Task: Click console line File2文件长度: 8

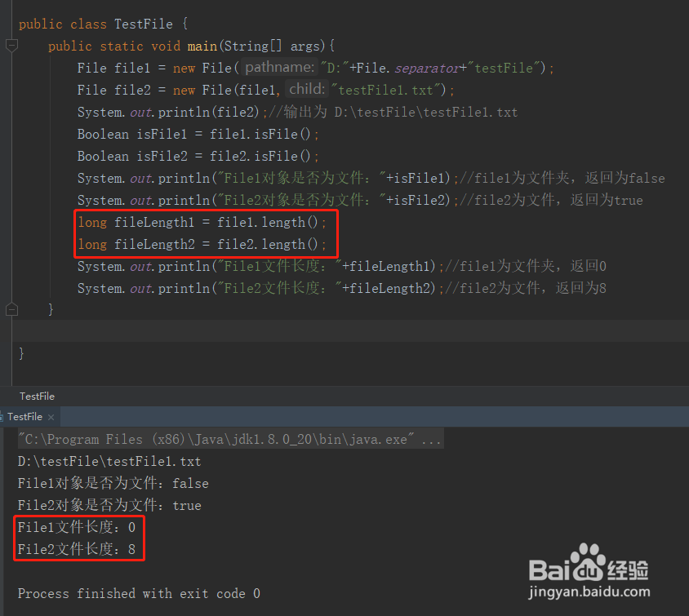Action: click(77, 549)
